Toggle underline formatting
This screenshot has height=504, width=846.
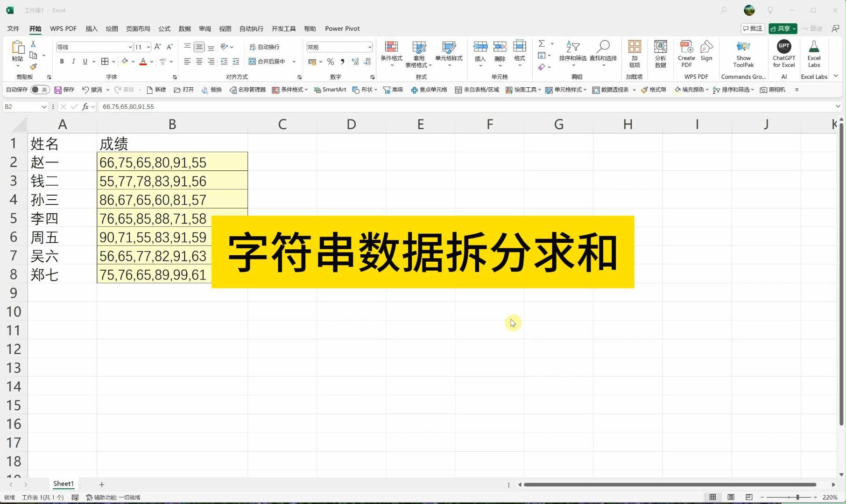[85, 61]
